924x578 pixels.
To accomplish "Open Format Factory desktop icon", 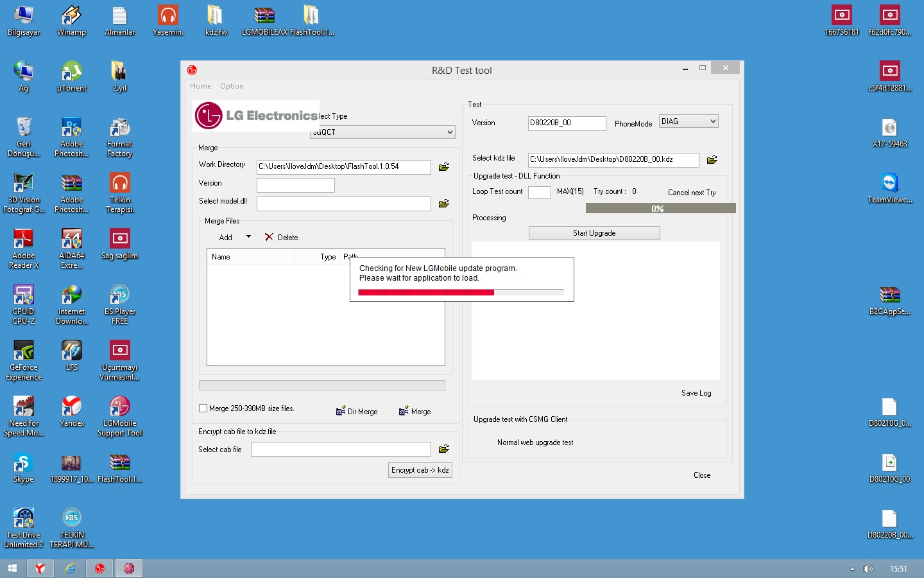I will point(120,137).
